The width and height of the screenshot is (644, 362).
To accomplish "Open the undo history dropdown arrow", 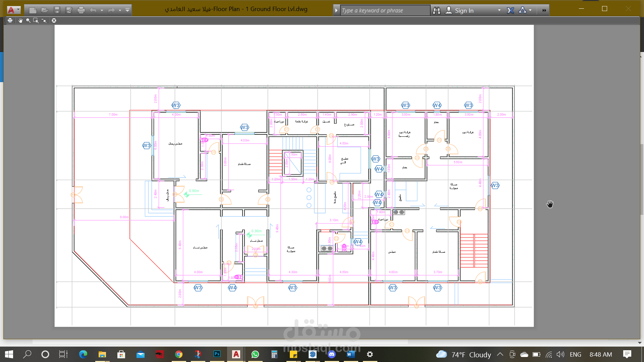I will click(x=102, y=10).
